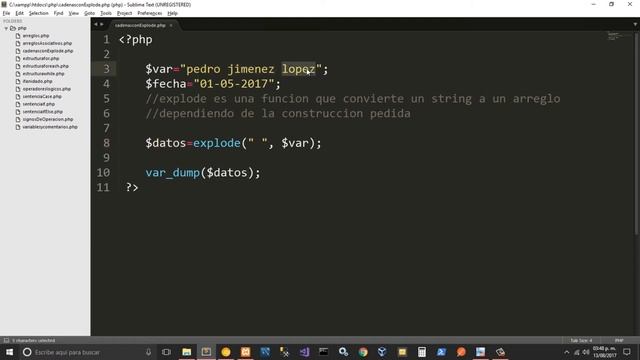
Task: Open the Help menu
Action: [172, 13]
